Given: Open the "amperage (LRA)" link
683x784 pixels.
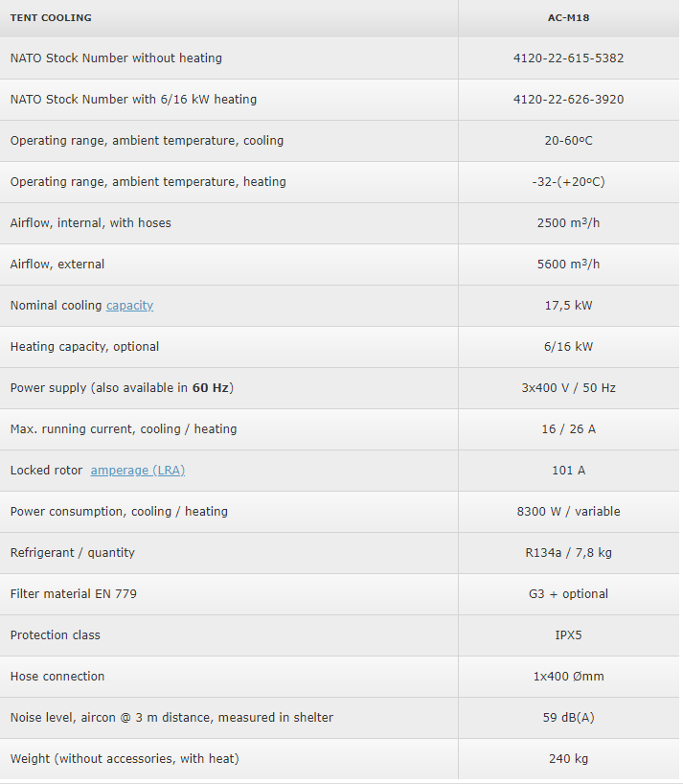Looking at the screenshot, I should tap(137, 471).
